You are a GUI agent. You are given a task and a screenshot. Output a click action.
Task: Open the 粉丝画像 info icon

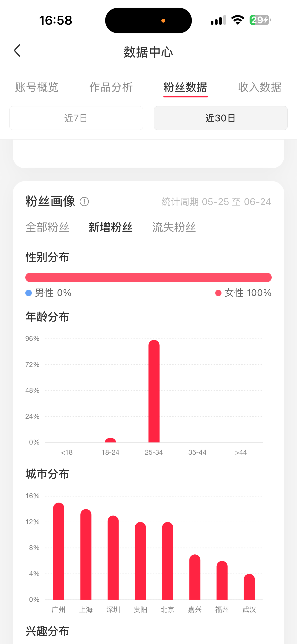(84, 202)
